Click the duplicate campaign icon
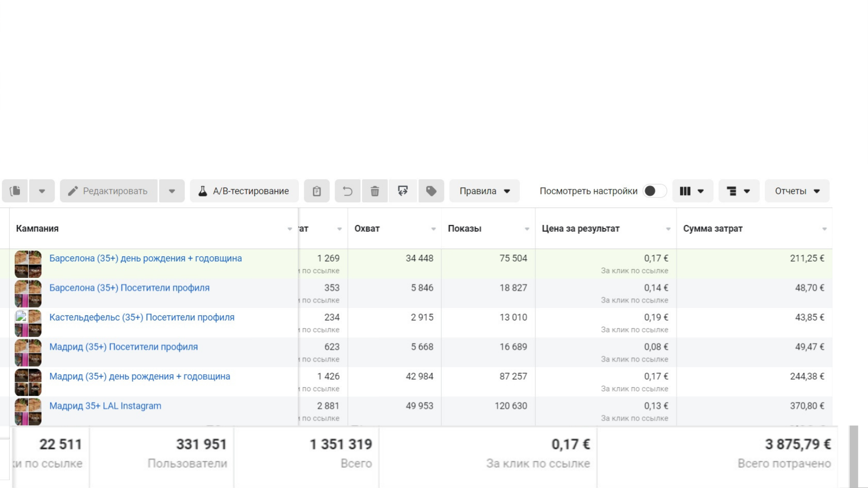 (15, 191)
